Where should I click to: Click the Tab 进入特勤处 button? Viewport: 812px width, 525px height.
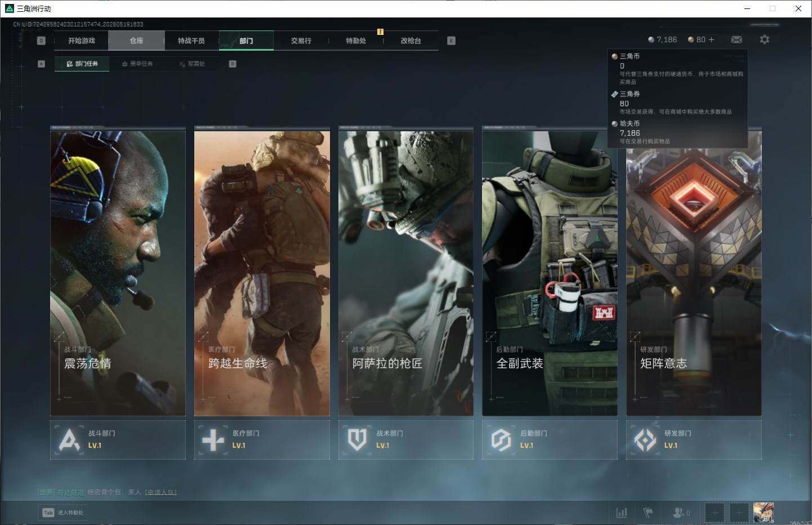pos(63,513)
